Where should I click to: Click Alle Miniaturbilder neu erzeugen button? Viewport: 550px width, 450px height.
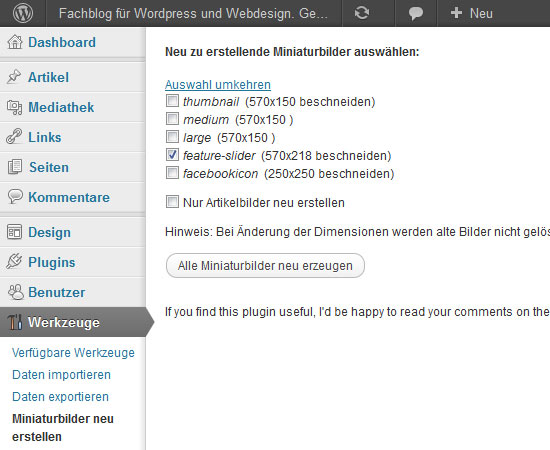tap(265, 266)
